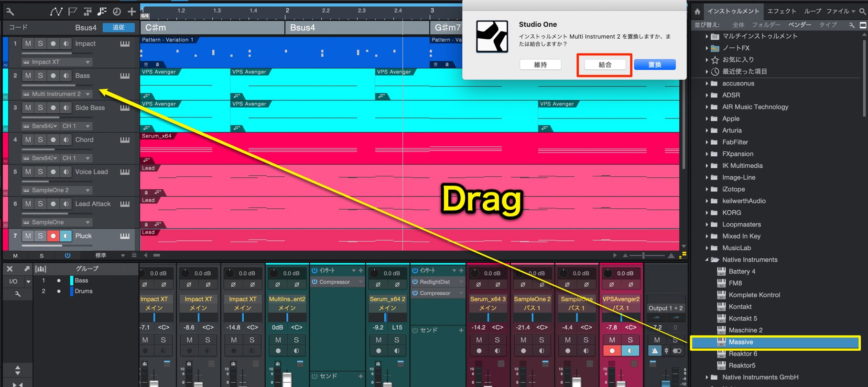The image size is (868, 387).
Task: Toggle the Compressor power button in first Insert panel
Action: [x=315, y=282]
